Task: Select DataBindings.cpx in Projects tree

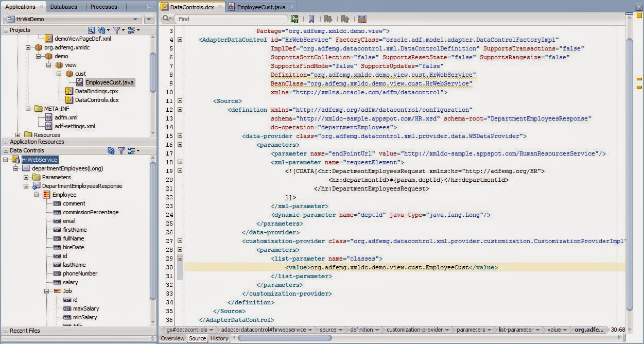Action: click(x=96, y=91)
